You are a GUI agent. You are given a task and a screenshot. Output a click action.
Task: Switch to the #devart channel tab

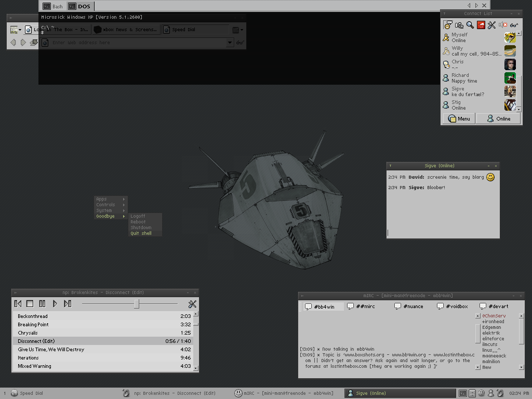[494, 307]
